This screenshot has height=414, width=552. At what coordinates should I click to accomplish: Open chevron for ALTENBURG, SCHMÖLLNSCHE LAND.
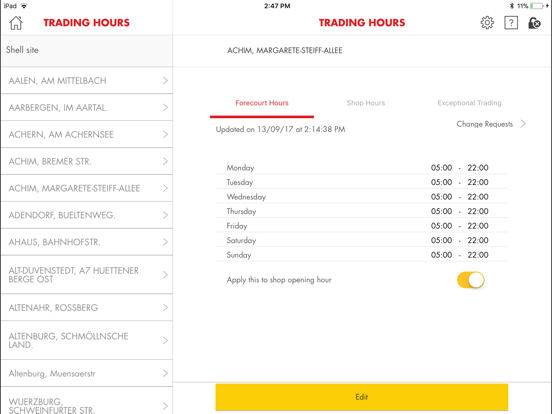[x=165, y=340]
